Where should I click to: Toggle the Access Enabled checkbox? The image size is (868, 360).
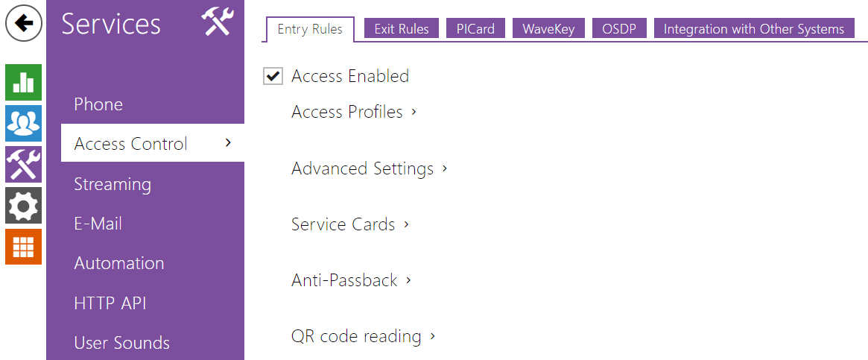point(273,76)
